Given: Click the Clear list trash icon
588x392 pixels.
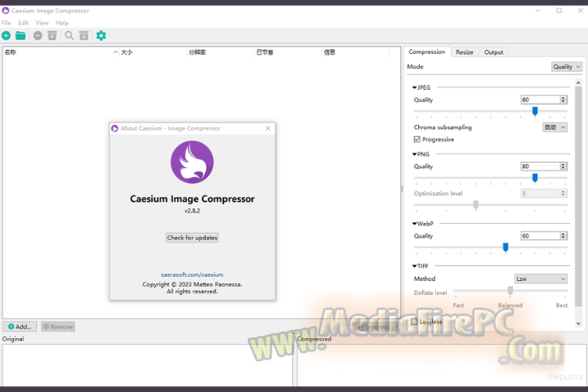Looking at the screenshot, I should (x=52, y=36).
